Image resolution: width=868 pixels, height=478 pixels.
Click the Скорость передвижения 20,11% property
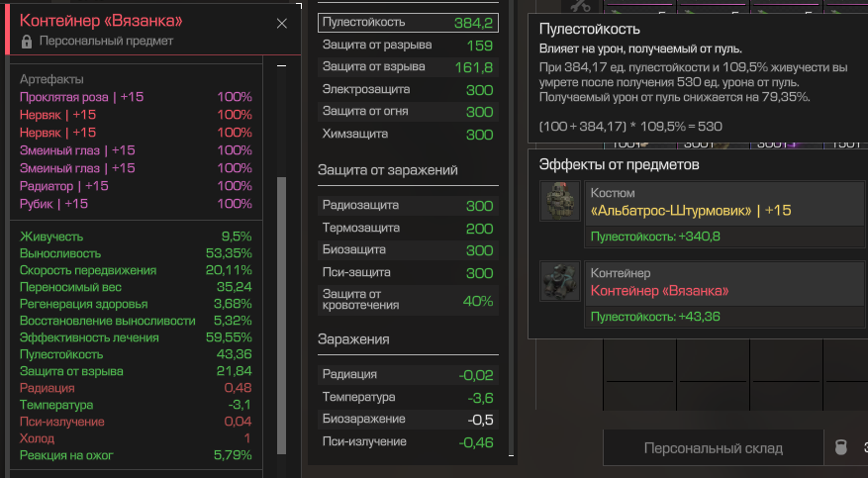(136, 270)
